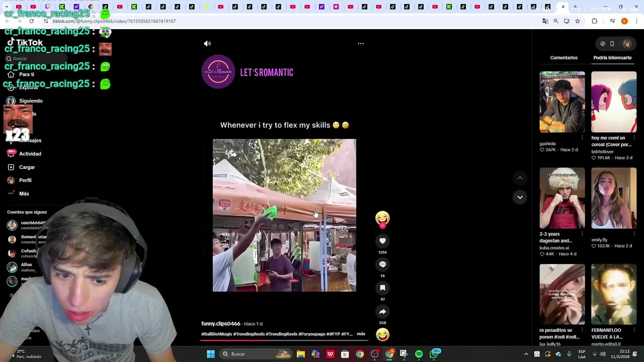Open the Chrome profile avatar K
This screenshot has height=362, width=644.
[x=624, y=21]
